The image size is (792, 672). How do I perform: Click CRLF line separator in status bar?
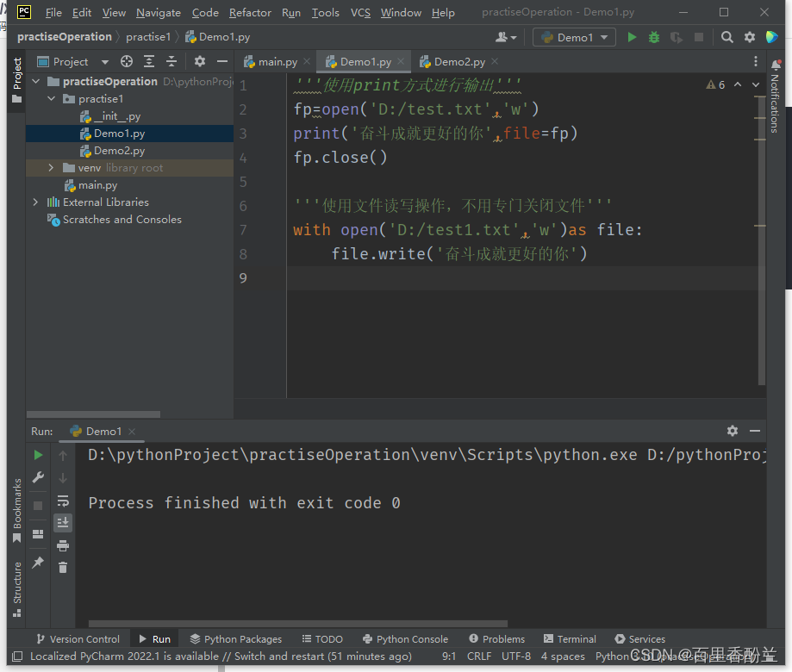479,656
